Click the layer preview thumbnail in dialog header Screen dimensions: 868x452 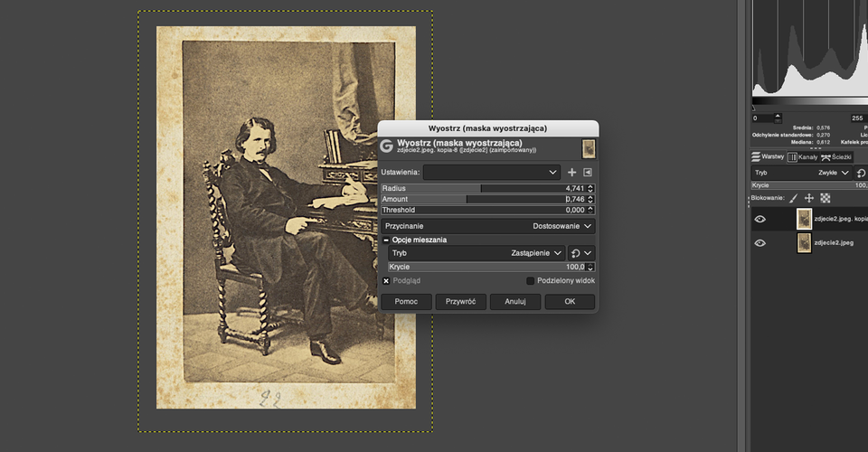589,149
